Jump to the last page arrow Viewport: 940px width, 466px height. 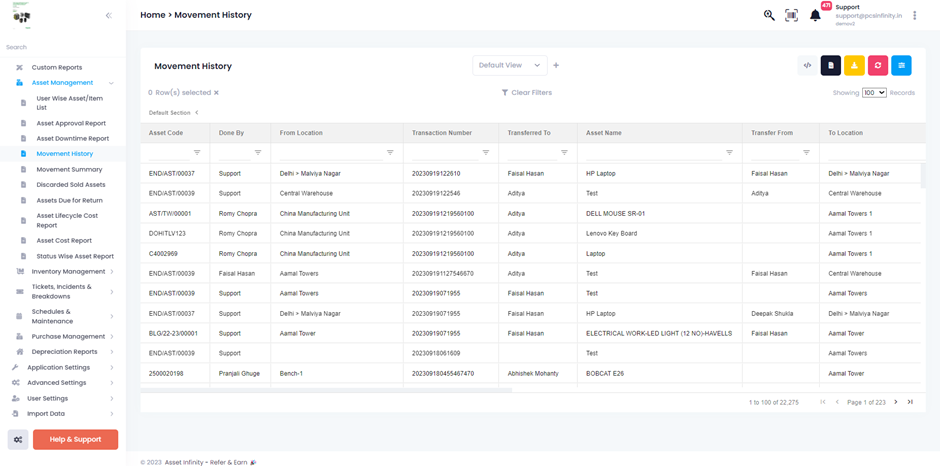point(910,402)
